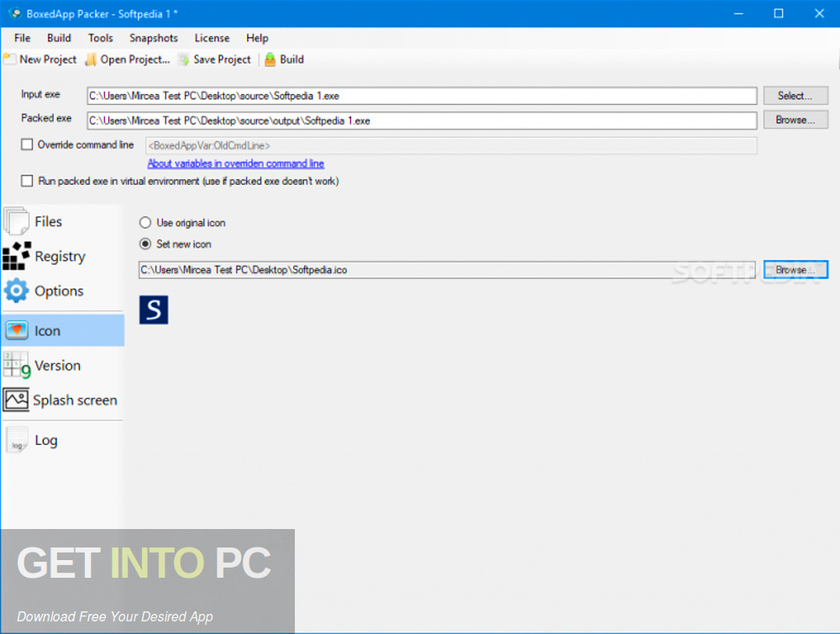Image resolution: width=840 pixels, height=634 pixels.
Task: Click the Packed exe path field
Action: [x=422, y=120]
